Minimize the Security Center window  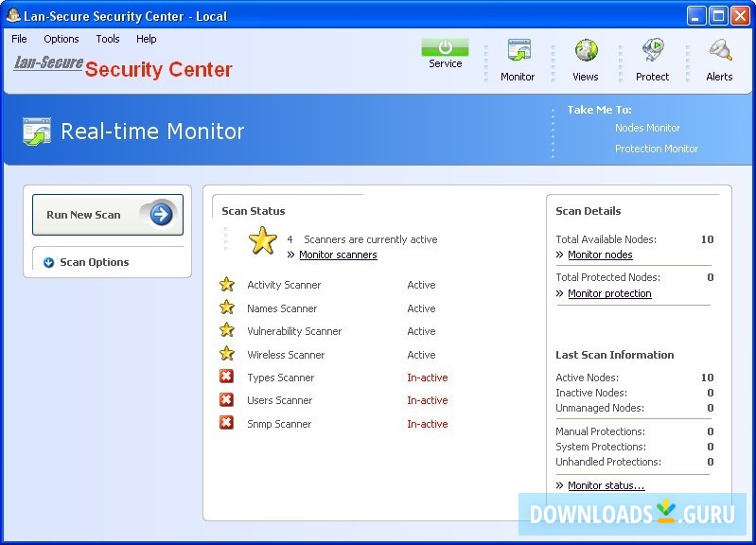(x=695, y=16)
